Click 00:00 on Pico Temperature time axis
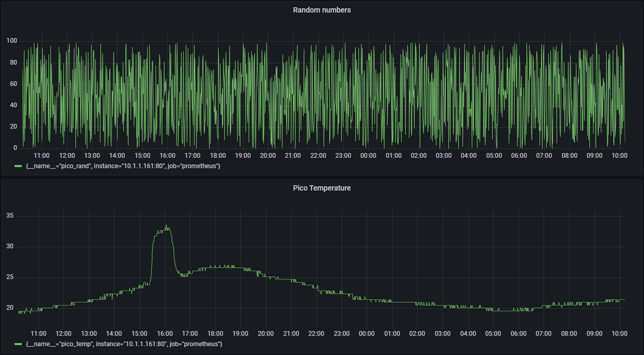Screen dimensions: 644x355 point(367,334)
